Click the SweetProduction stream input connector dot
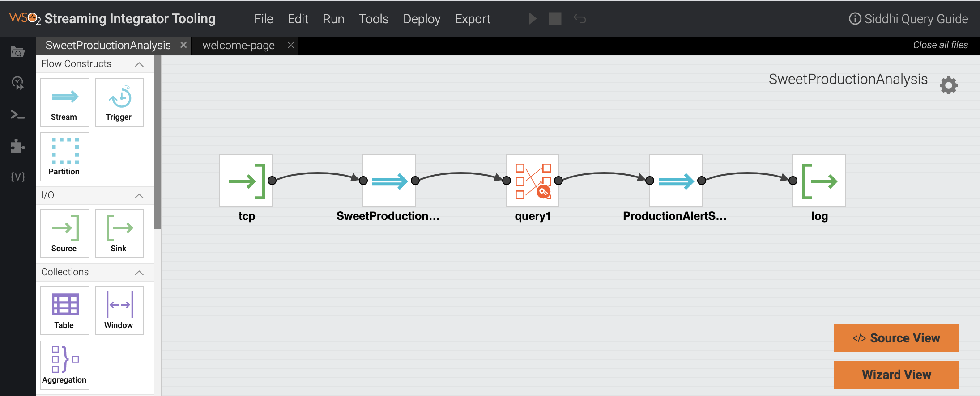This screenshot has width=980, height=396. pos(363,181)
